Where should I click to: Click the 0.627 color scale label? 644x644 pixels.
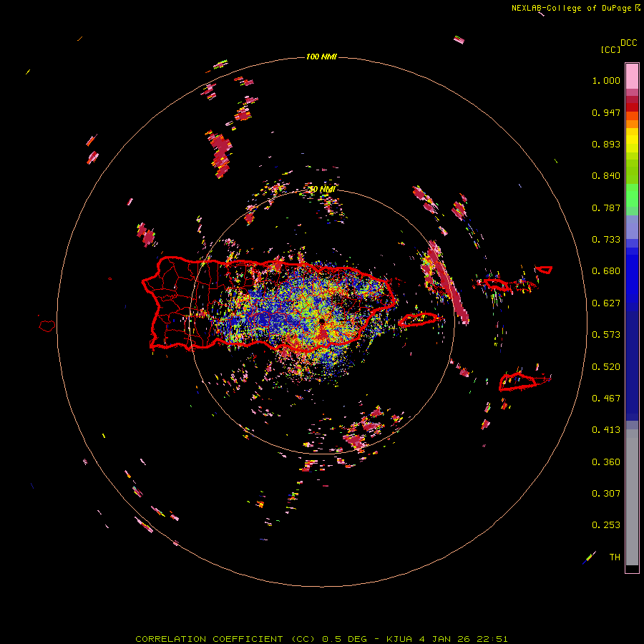coord(606,303)
